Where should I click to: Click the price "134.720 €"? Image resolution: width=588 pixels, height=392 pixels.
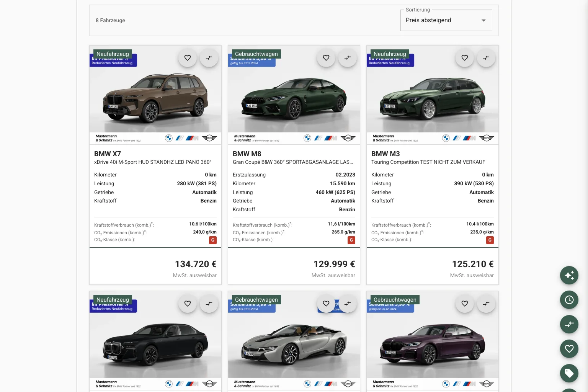point(196,264)
